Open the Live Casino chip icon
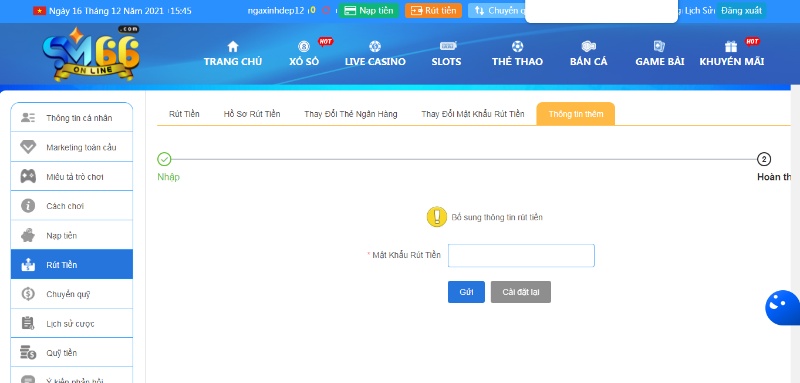 (375, 46)
